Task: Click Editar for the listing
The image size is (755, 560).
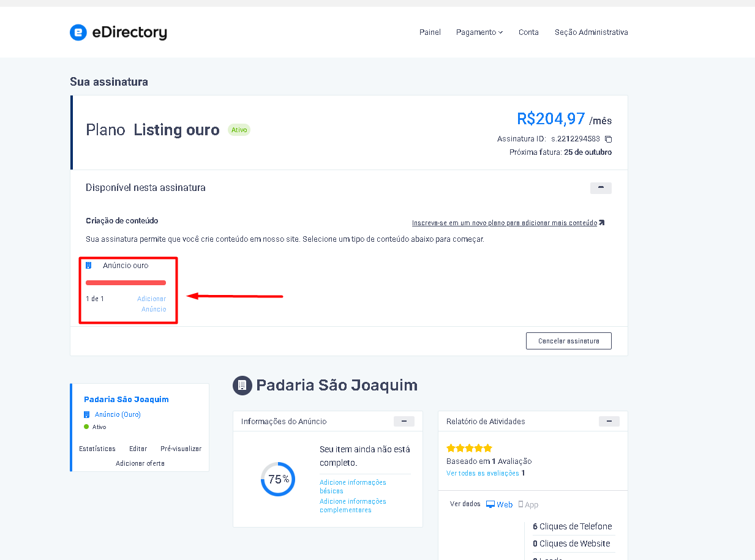Action: (138, 449)
